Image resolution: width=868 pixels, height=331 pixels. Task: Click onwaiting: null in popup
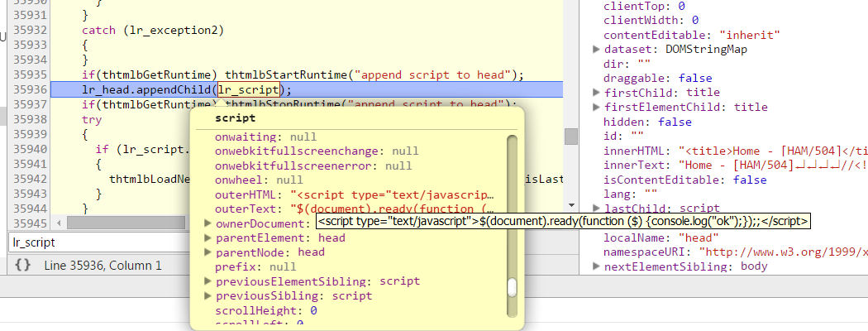[x=265, y=137]
